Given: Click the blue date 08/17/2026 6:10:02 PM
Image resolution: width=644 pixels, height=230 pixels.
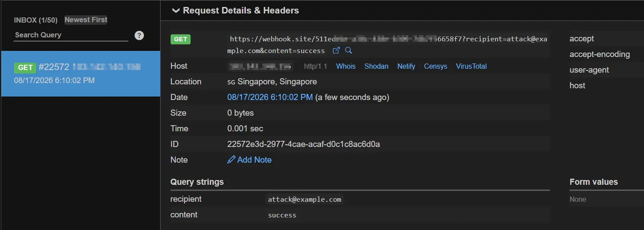Looking at the screenshot, I should pyautogui.click(x=270, y=97).
